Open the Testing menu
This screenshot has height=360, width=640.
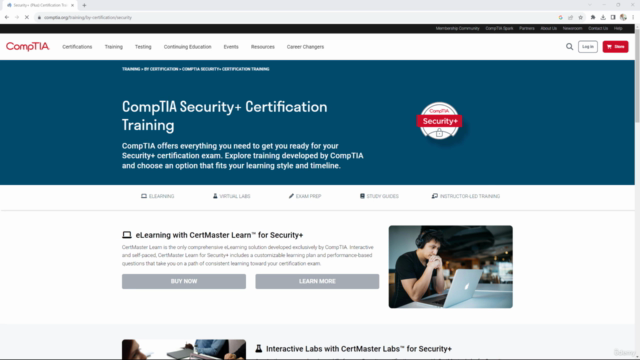143,47
